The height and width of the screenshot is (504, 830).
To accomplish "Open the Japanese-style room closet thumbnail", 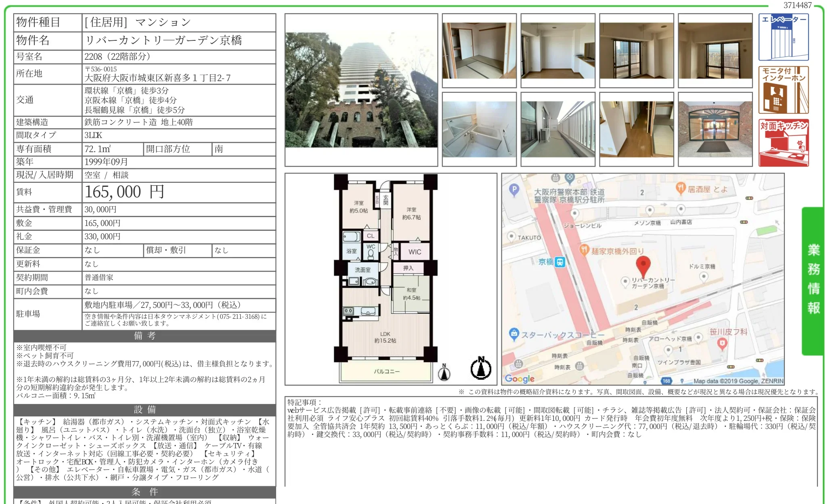I will click(x=479, y=51).
